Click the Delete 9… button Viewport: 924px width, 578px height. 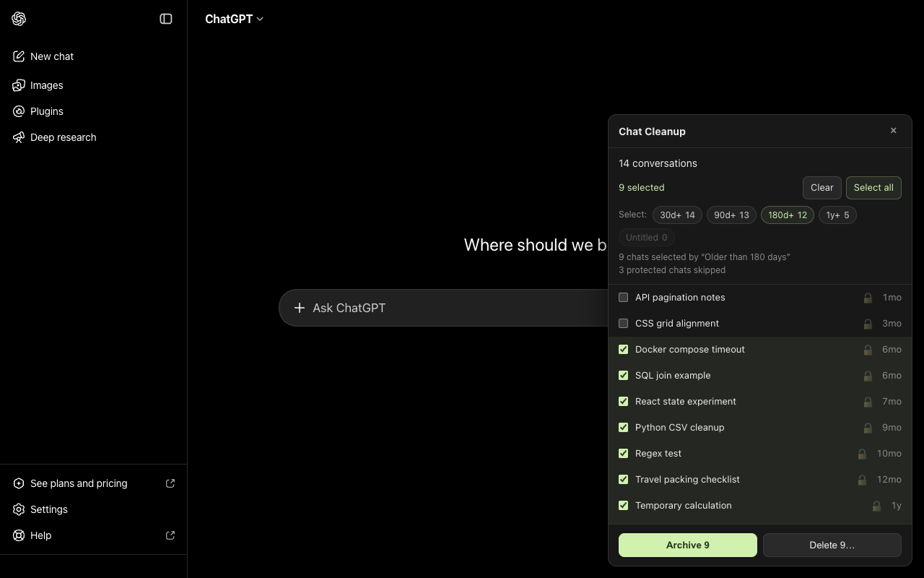(832, 545)
